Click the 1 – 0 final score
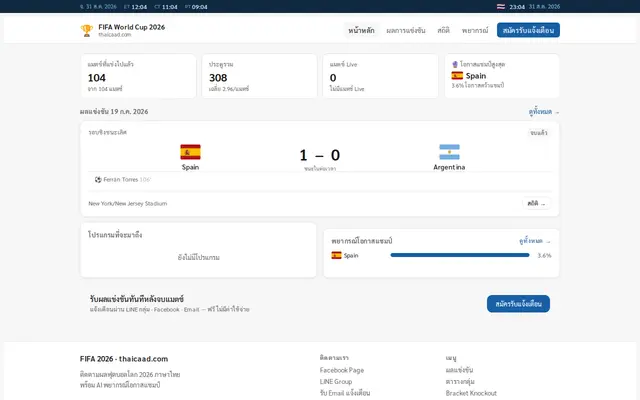This screenshot has width=640, height=400. [x=320, y=155]
